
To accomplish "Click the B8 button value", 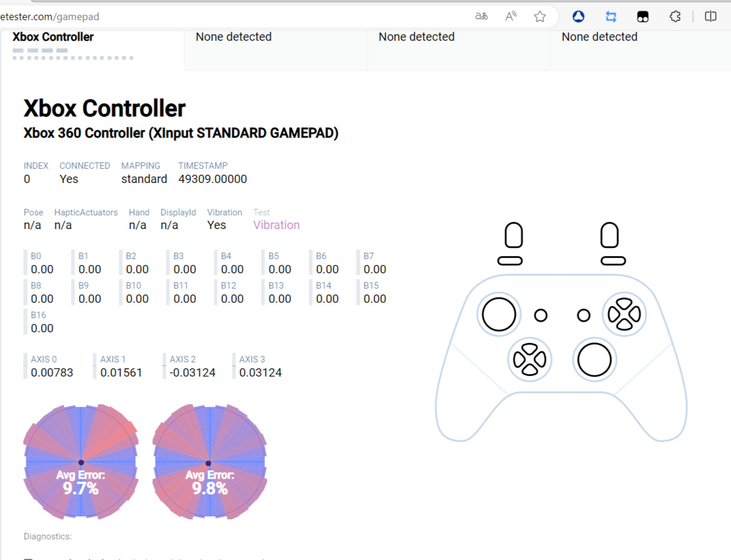I will pyautogui.click(x=42, y=299).
